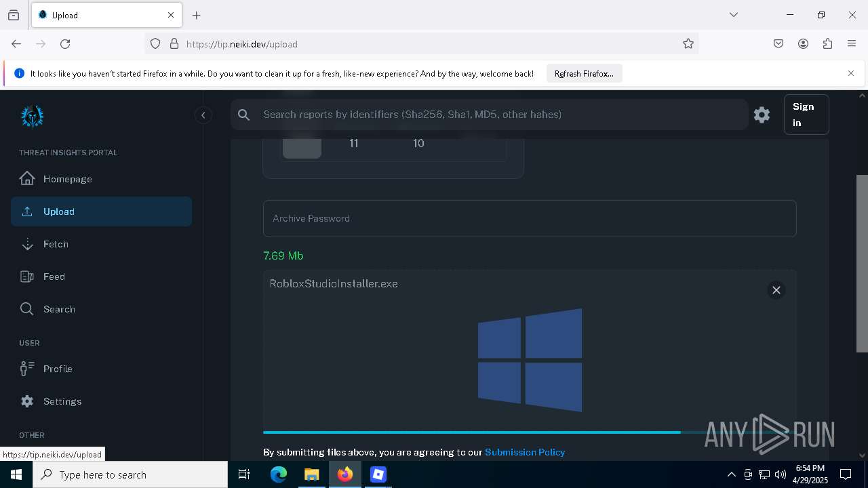Open Roblox Studio taskbar icon
The height and width of the screenshot is (488, 868).
(x=378, y=474)
